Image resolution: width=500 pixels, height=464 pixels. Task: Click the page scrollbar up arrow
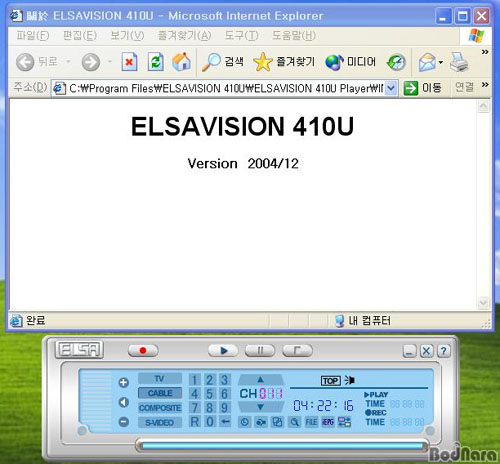(x=483, y=107)
